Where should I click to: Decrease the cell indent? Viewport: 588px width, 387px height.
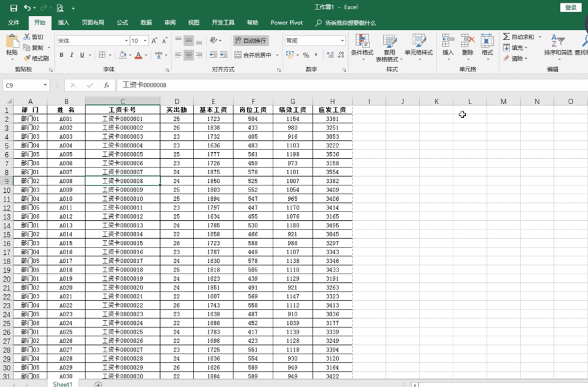213,55
